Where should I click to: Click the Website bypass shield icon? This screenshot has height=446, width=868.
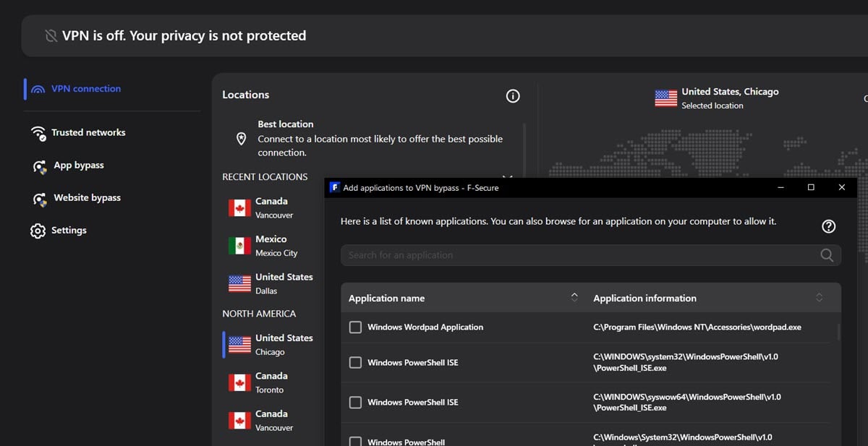(x=39, y=199)
